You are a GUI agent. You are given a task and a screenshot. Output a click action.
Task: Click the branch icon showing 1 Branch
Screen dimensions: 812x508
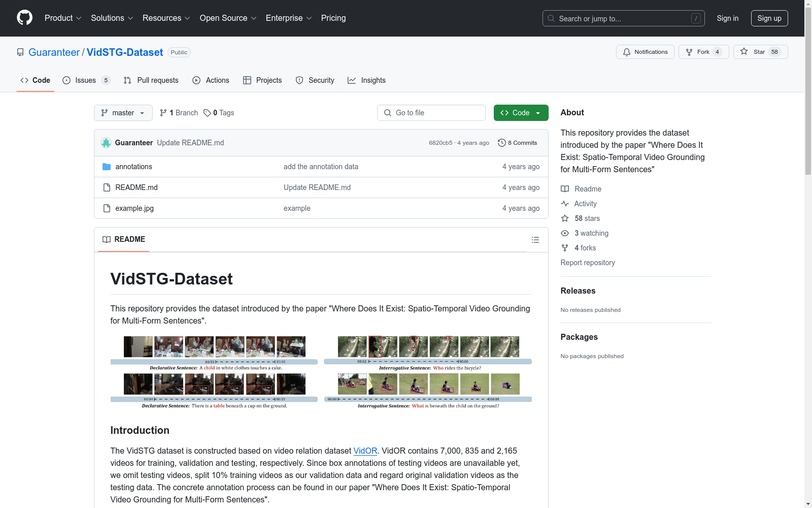click(x=163, y=113)
